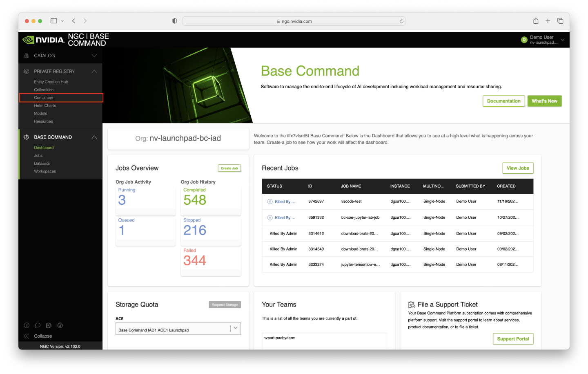This screenshot has width=588, height=374.
Task: Click the NGC Version v2.102.0 label
Action: 60,346
